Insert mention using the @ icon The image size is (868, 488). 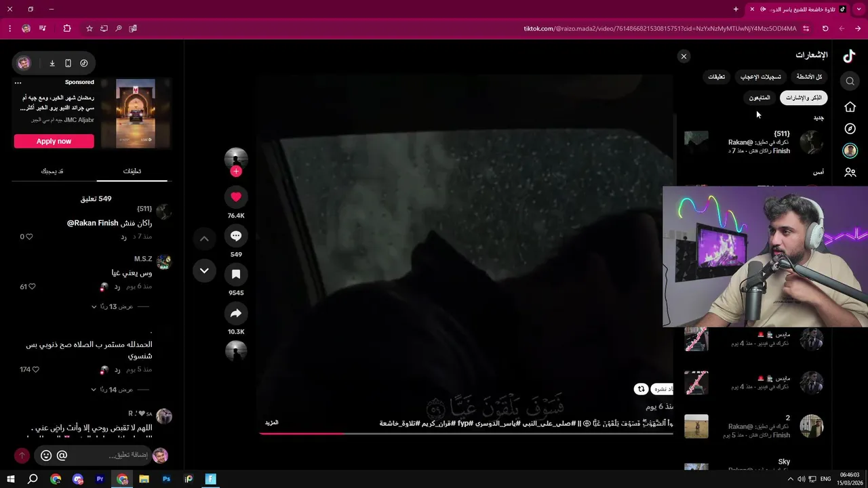click(x=62, y=455)
